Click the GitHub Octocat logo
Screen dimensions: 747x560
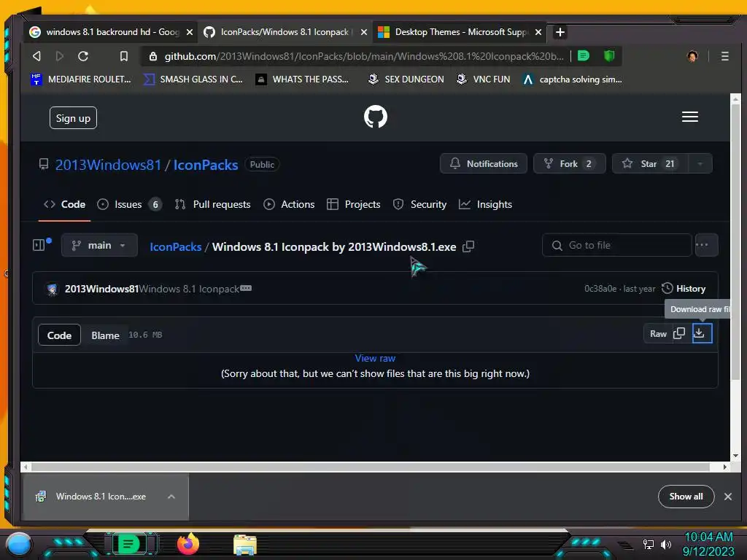(x=376, y=117)
